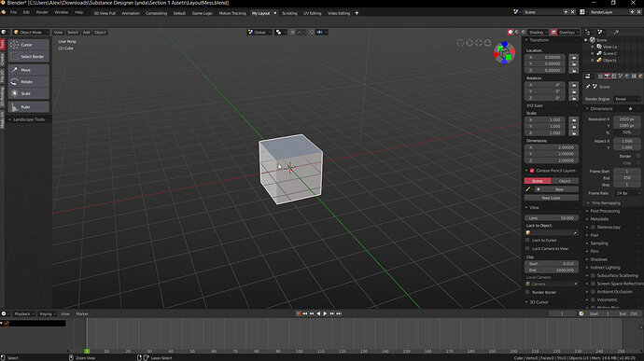644x361 pixels.
Task: Play the animation forward
Action: click(x=325, y=313)
